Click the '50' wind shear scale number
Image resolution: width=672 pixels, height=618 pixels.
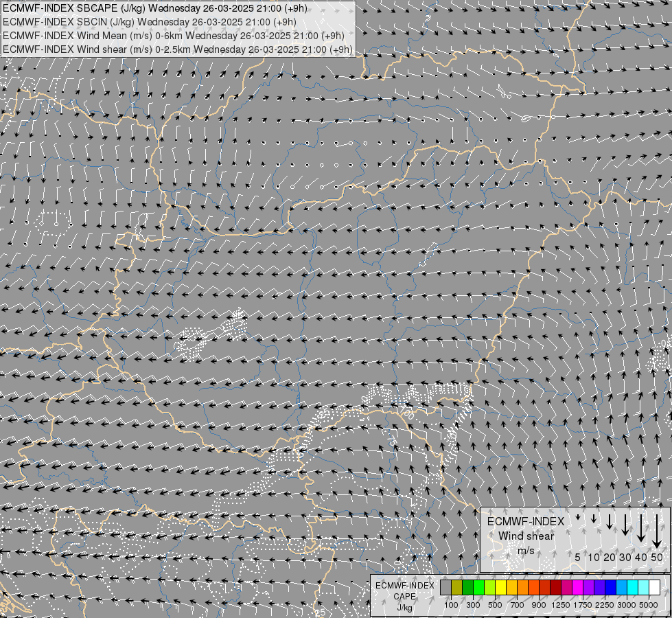[657, 557]
